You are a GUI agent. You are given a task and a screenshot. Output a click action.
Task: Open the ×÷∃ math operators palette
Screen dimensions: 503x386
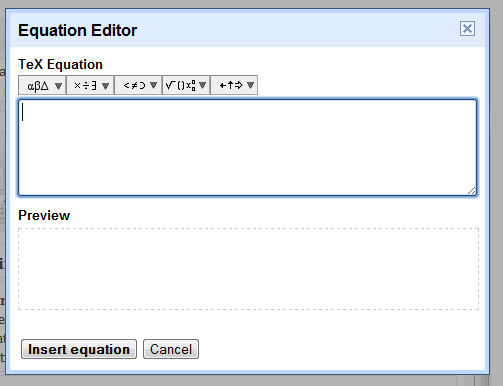(90, 85)
